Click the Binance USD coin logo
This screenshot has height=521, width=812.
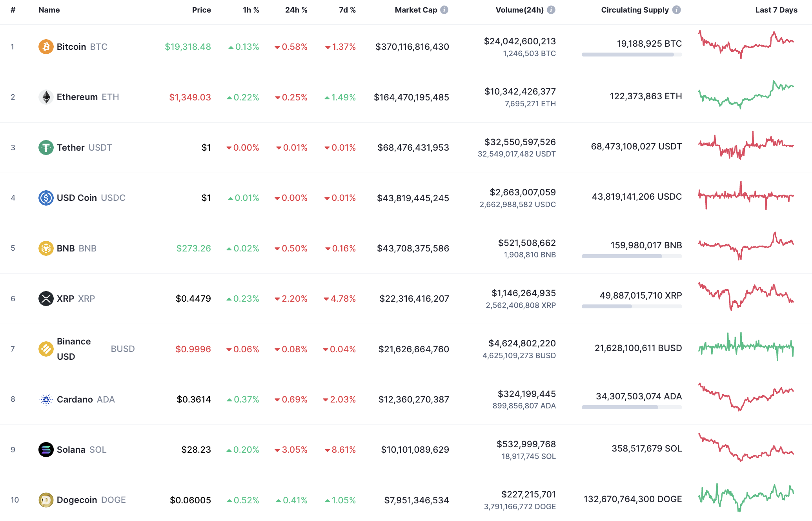click(x=46, y=349)
